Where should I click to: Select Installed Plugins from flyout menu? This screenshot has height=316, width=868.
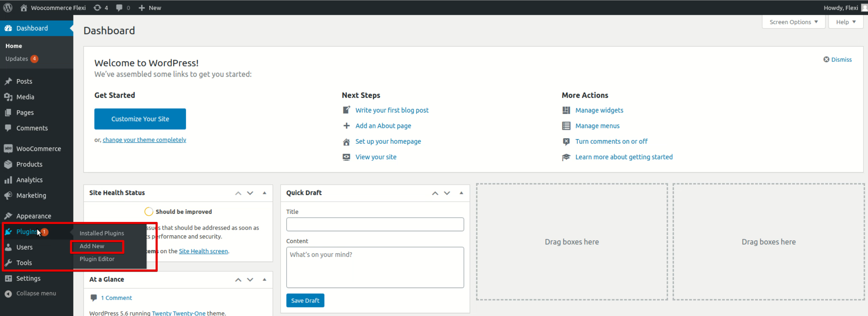tap(102, 233)
